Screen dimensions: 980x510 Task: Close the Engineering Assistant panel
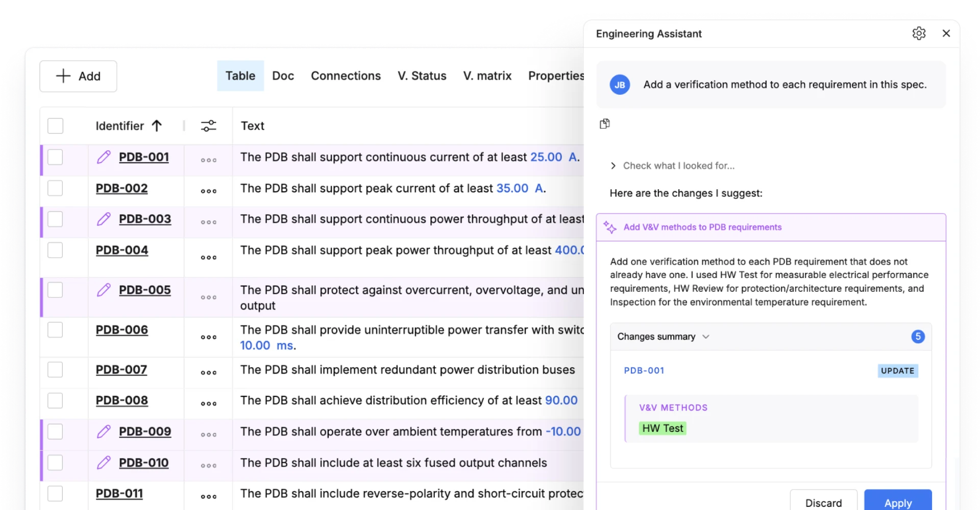click(x=946, y=33)
